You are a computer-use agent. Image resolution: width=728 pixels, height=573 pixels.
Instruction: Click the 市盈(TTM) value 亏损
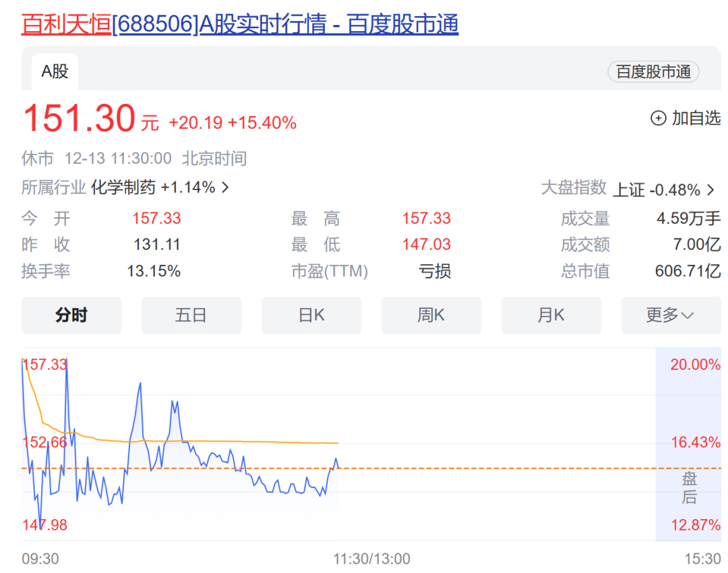click(435, 271)
